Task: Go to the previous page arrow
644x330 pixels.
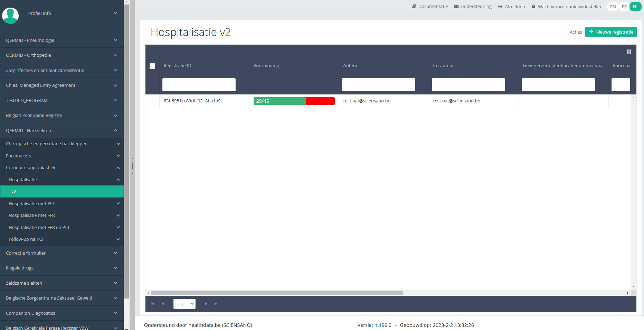Action: point(163,304)
